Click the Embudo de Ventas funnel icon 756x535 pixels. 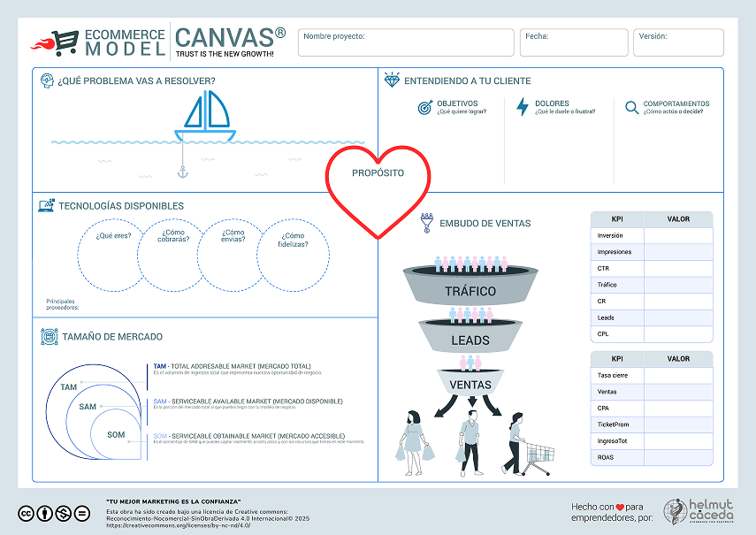coord(426,221)
